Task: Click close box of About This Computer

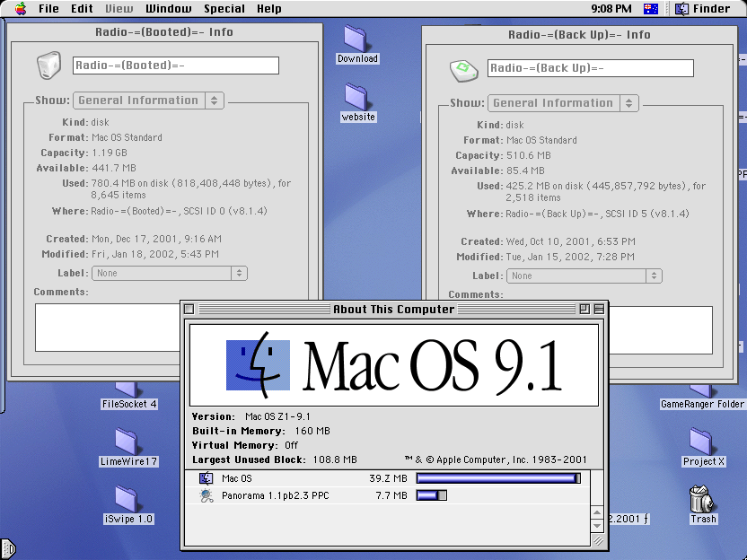Action: (x=189, y=310)
